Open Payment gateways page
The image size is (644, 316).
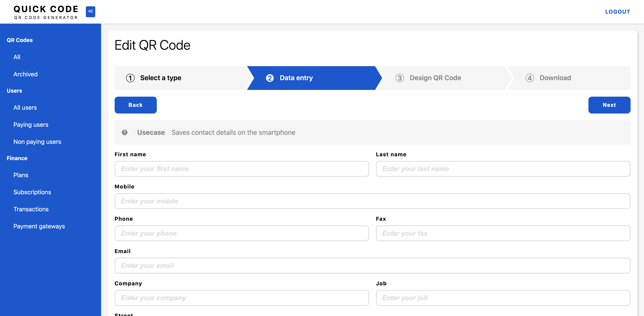39,226
